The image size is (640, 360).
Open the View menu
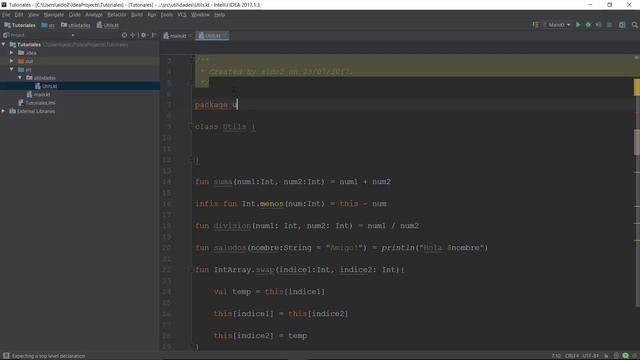coord(33,15)
